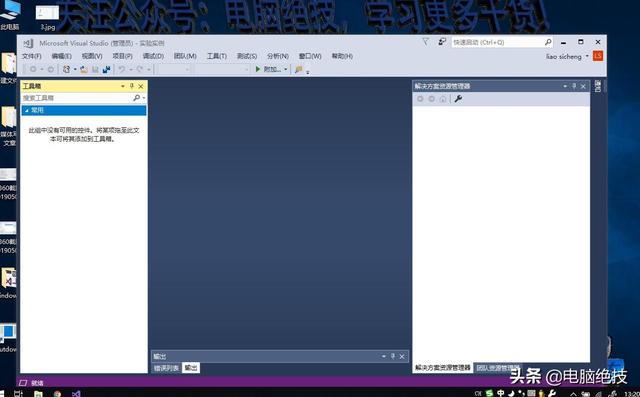Screen dimensions: 640x397
Task: Click the Chrome icon in taskbar
Action: tap(57, 394)
